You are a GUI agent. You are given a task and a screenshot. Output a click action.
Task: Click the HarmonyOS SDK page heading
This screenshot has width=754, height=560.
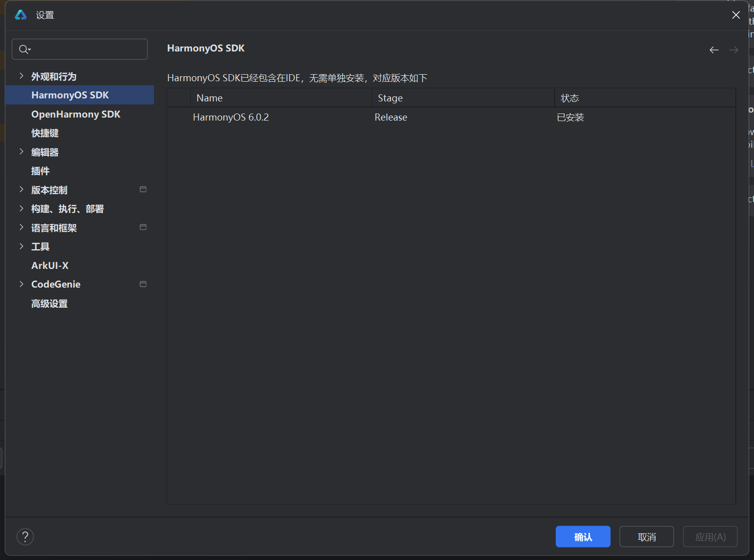pyautogui.click(x=206, y=48)
